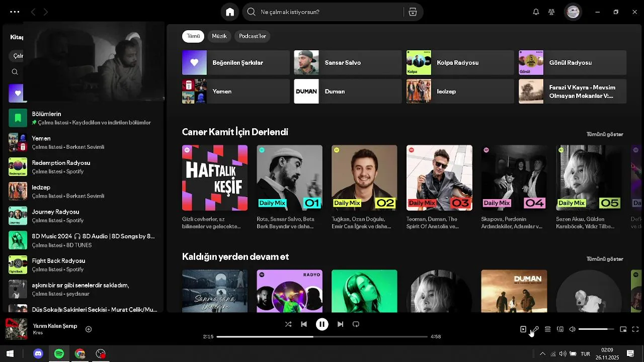The image size is (644, 362).
Task: Open the play queue icon
Action: (x=547, y=329)
